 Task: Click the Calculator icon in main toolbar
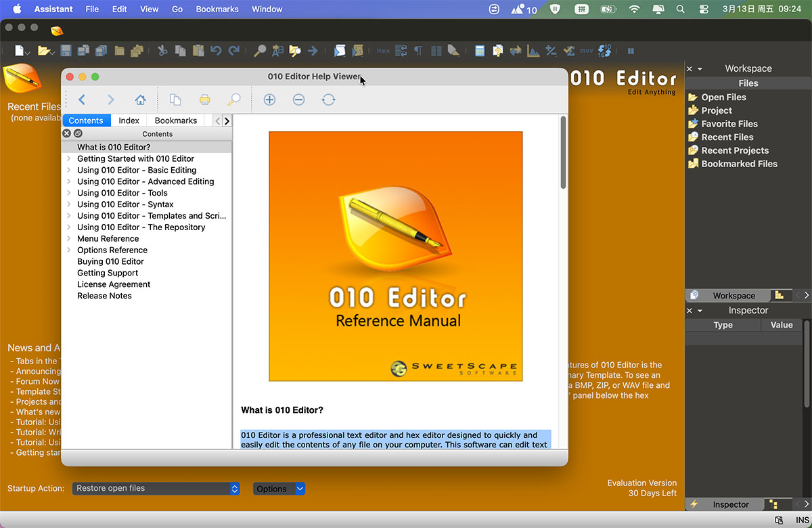click(480, 51)
